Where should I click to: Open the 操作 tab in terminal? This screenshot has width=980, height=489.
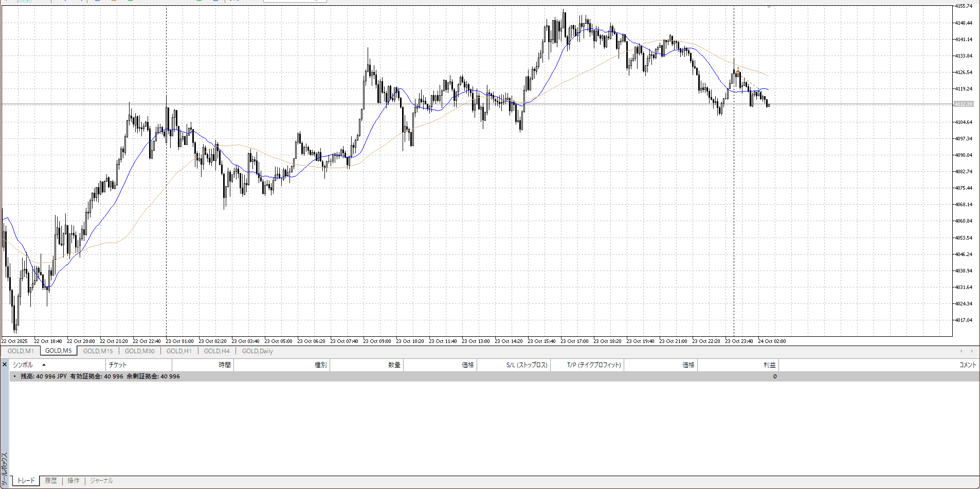(x=74, y=481)
